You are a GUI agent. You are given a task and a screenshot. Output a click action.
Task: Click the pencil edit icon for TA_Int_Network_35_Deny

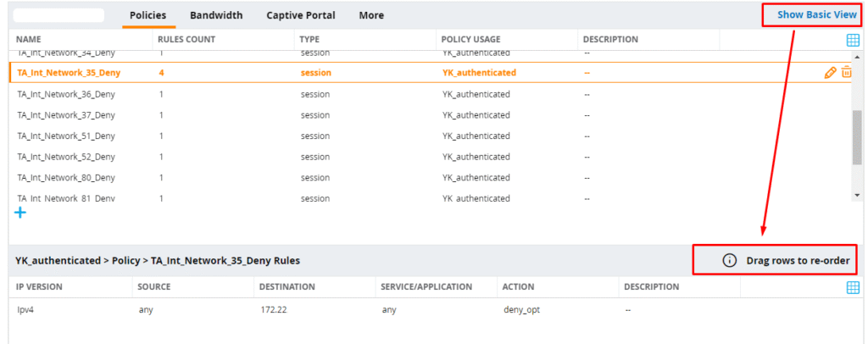[x=830, y=73]
